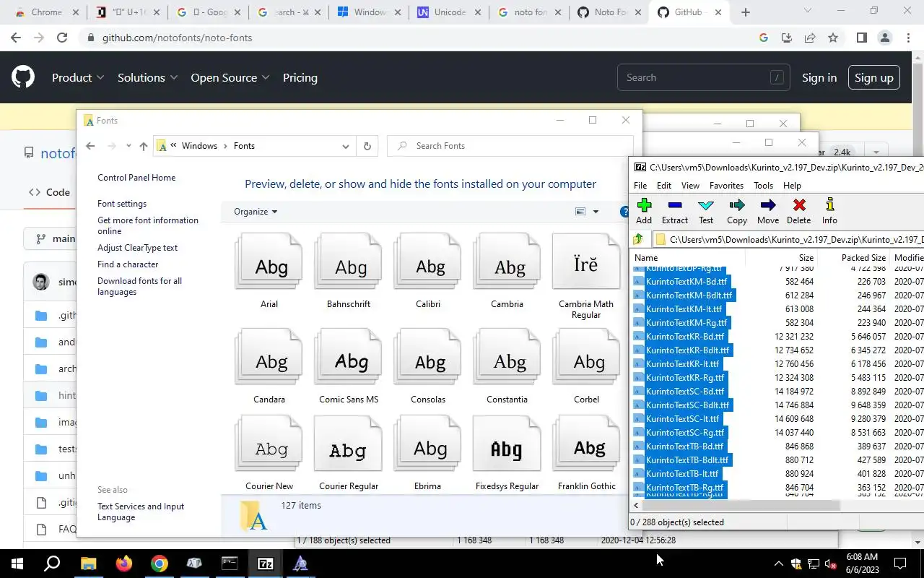Open 7-Zip Edit menu
924x578 pixels.
pyautogui.click(x=664, y=186)
